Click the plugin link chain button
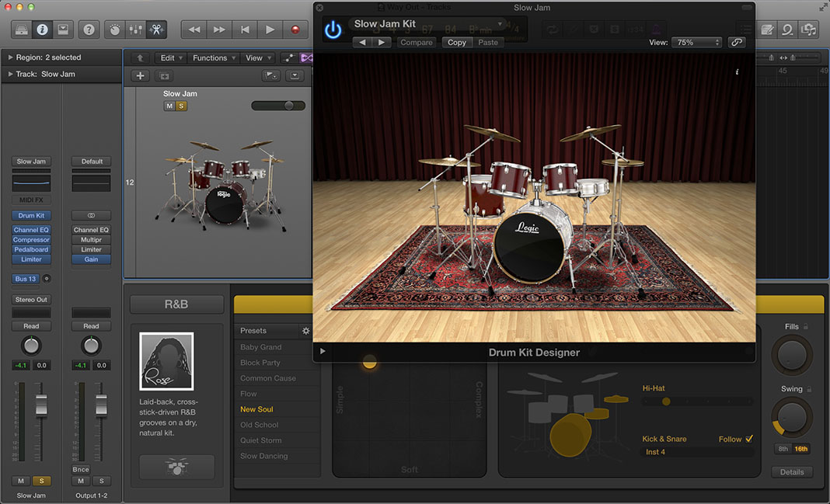 click(736, 42)
